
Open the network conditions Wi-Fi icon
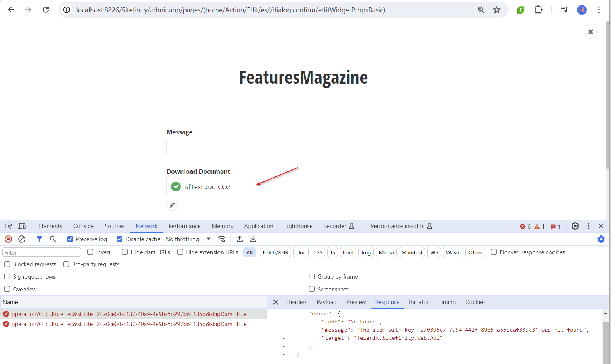pos(222,239)
